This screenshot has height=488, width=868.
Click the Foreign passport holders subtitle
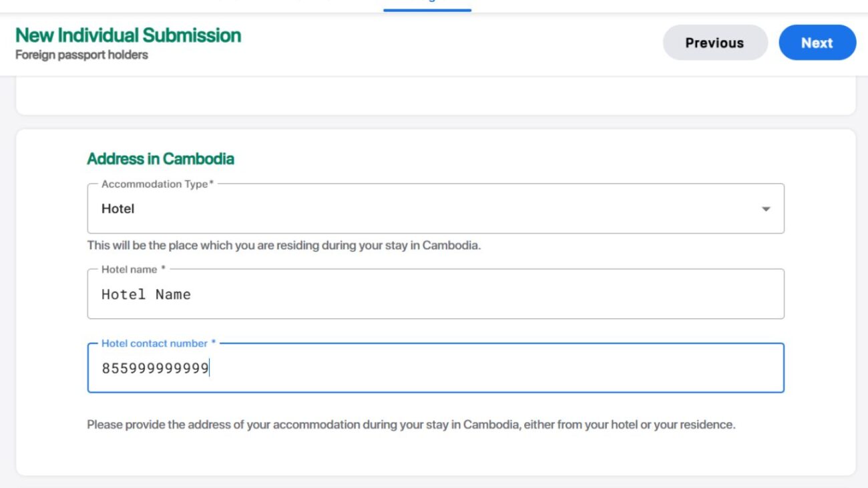click(x=81, y=55)
